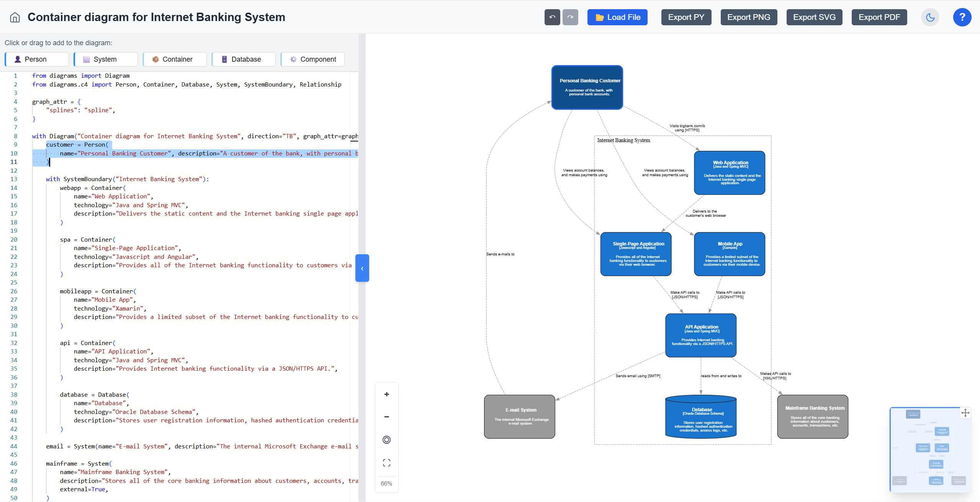This screenshot has width=980, height=502.
Task: Undo the last code change
Action: (x=551, y=17)
